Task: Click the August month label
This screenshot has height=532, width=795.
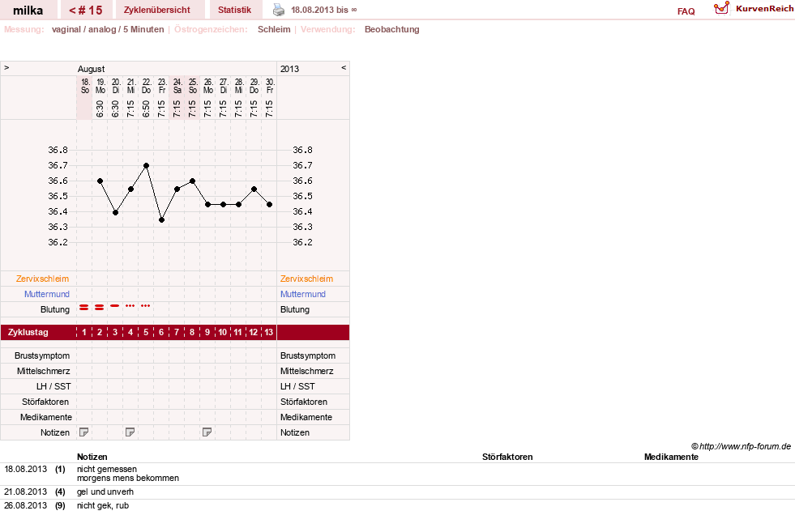Action: [x=92, y=69]
